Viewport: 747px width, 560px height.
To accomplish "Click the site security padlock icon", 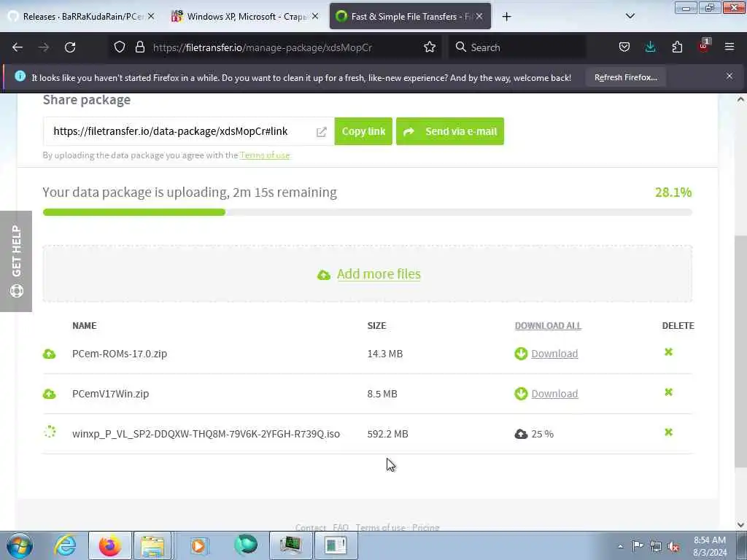I will [x=139, y=47].
